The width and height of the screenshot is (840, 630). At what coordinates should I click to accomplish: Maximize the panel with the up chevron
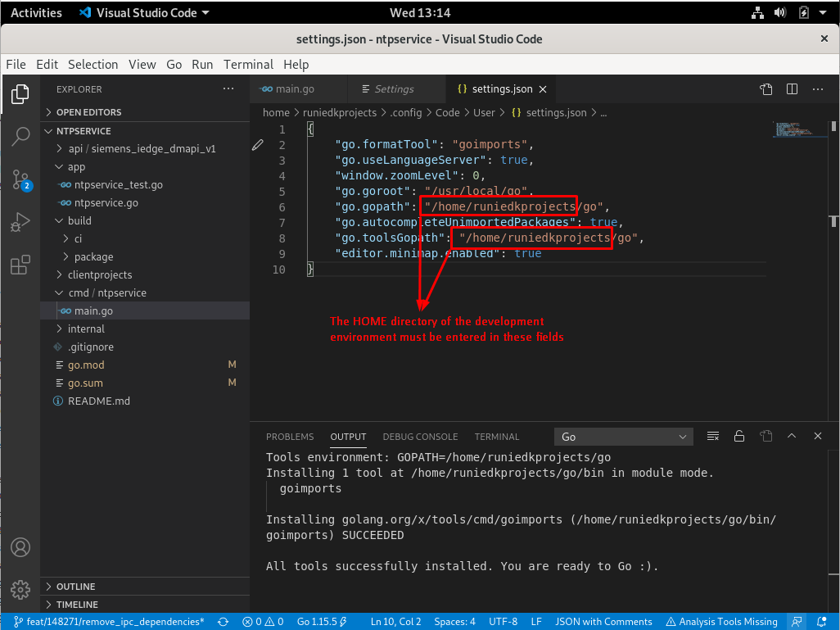pyautogui.click(x=792, y=437)
